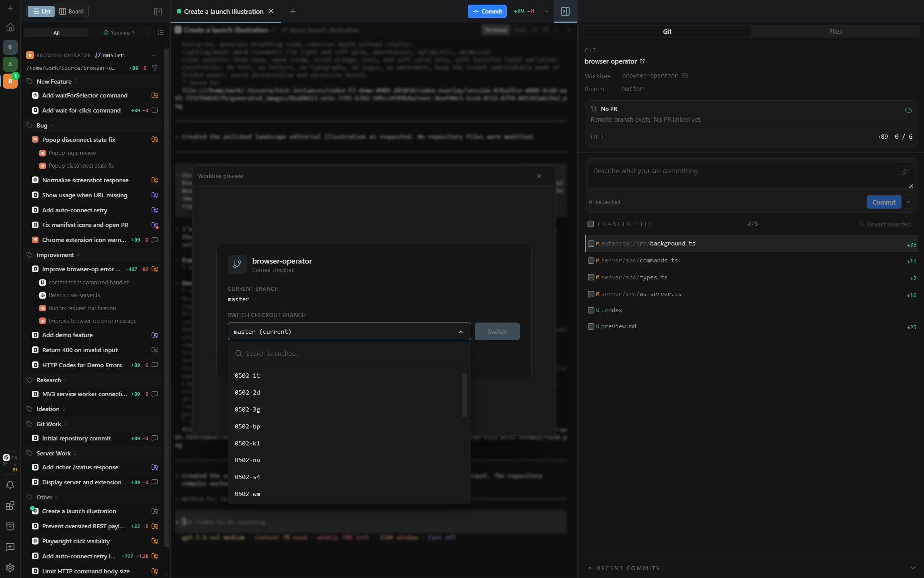Viewport: 924px width, 578px height.
Task: Collapse the master (current) branch dropdown
Action: click(349, 331)
